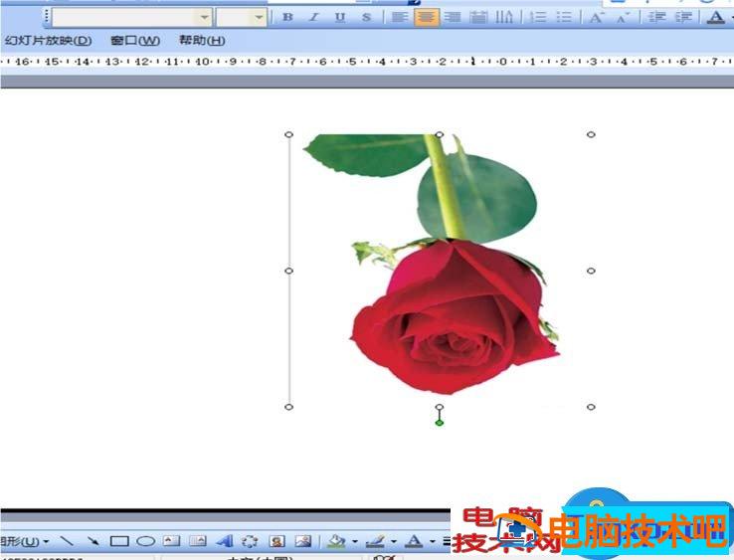This screenshot has width=734, height=560.
Task: Decrease the font size
Action: click(x=623, y=17)
